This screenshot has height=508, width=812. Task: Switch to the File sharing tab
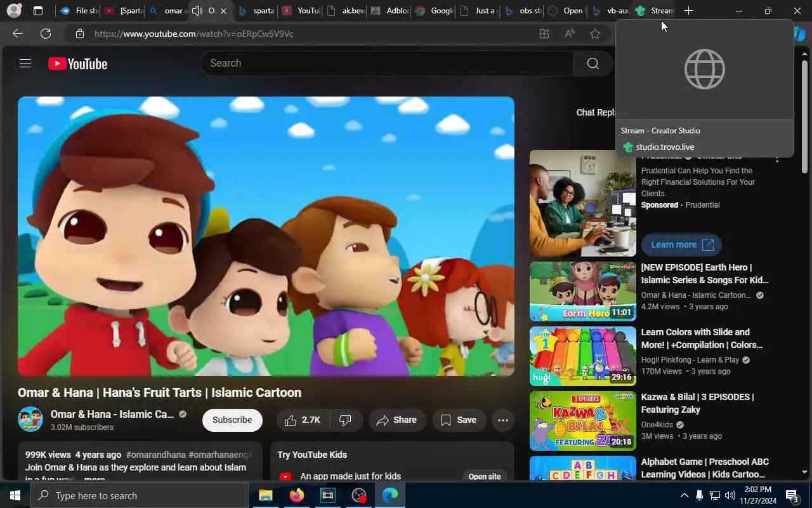pyautogui.click(x=79, y=11)
